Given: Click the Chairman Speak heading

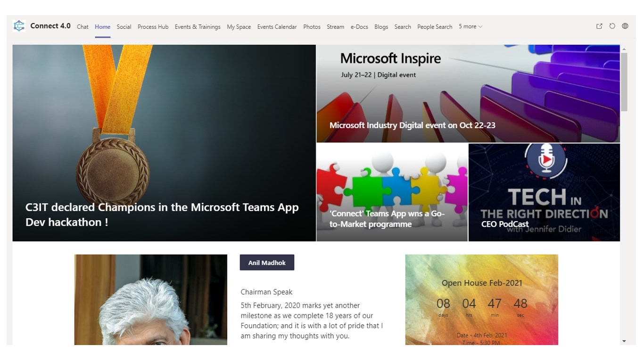Looking at the screenshot, I should tap(267, 292).
